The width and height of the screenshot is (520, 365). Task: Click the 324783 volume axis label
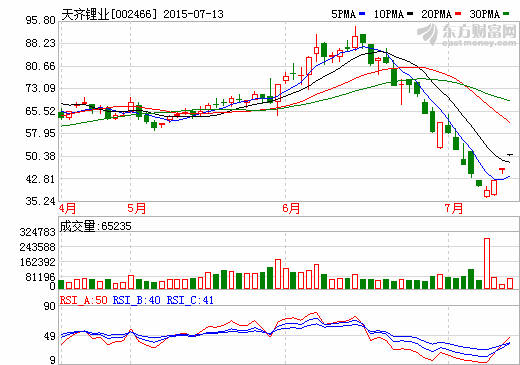pyautogui.click(x=38, y=232)
